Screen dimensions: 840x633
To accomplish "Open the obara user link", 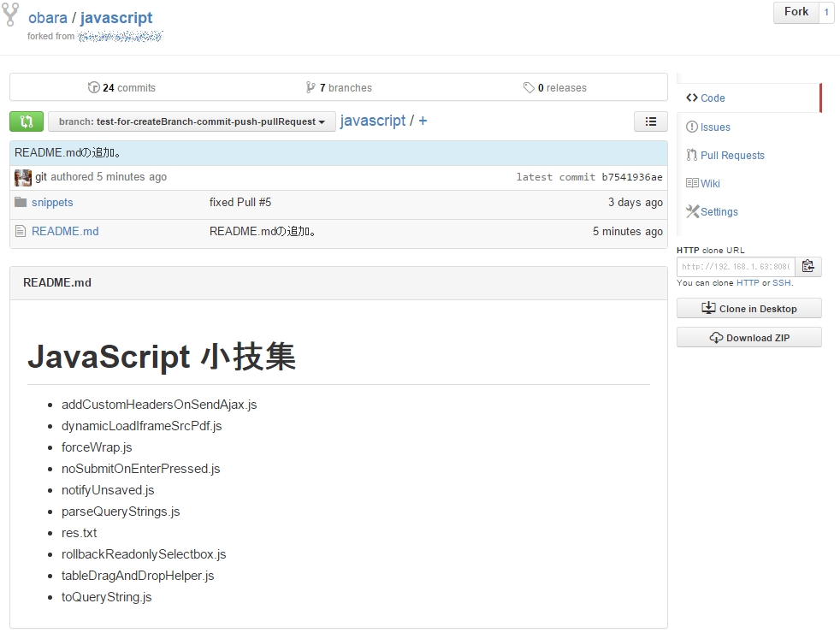I will tap(48, 18).
